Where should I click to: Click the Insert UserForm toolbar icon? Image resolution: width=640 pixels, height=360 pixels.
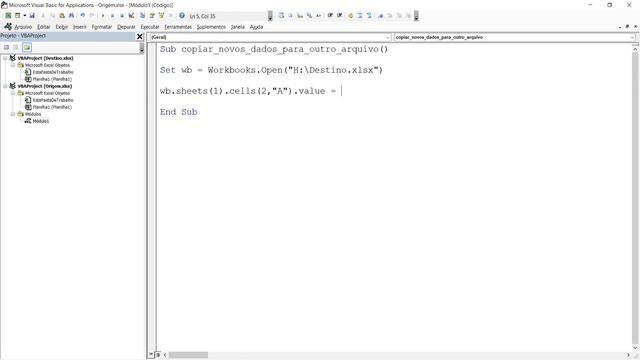tap(18, 16)
